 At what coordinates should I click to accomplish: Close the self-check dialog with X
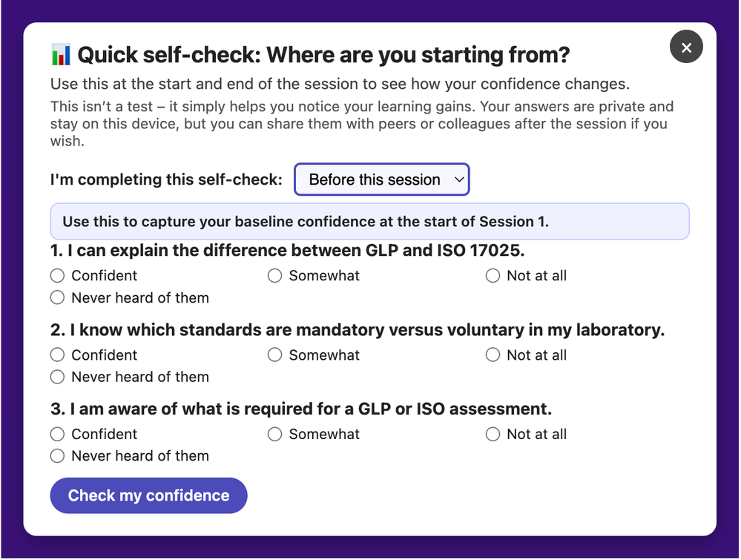tap(686, 47)
